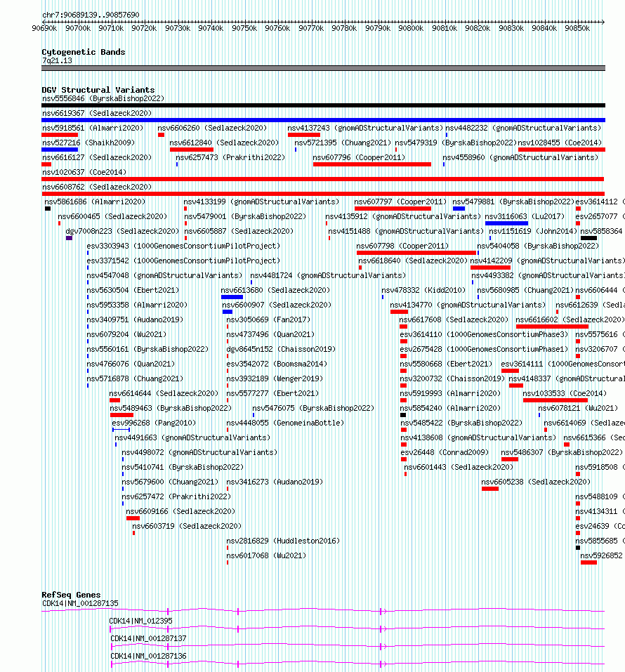The width and height of the screenshot is (625, 672).
Task: Open nsv6605238 (Sedlazeck2020) variant
Action: coord(536,482)
